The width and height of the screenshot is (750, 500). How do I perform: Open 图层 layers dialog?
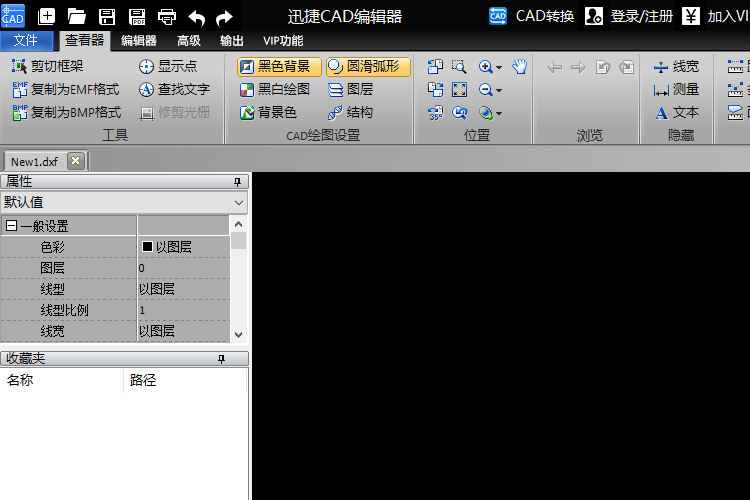(x=351, y=89)
